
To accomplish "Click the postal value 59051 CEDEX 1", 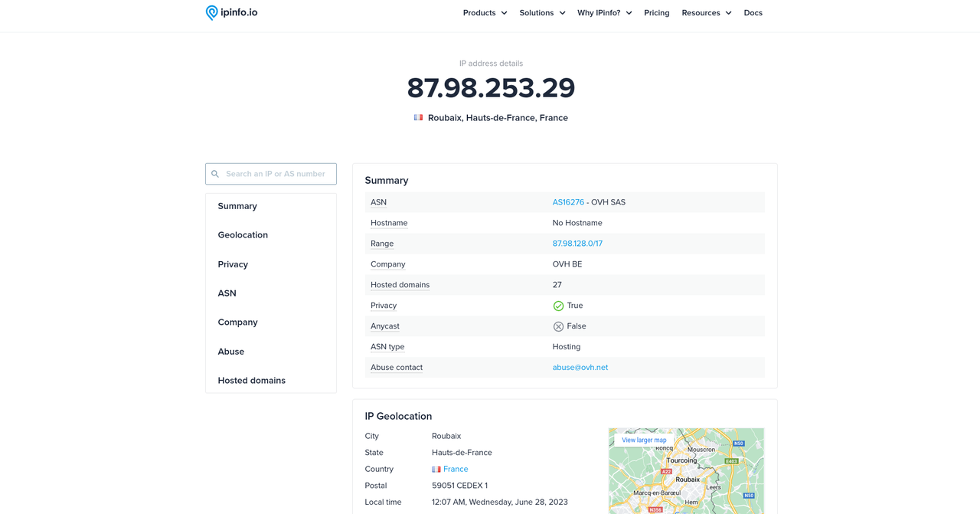I will pos(459,486).
